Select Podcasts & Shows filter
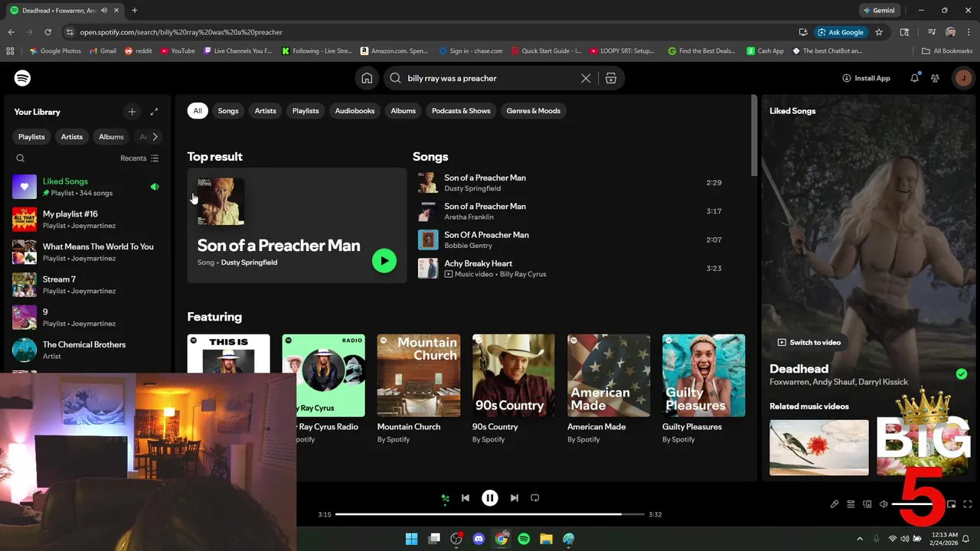Screen dimensions: 980x551 (x=461, y=111)
